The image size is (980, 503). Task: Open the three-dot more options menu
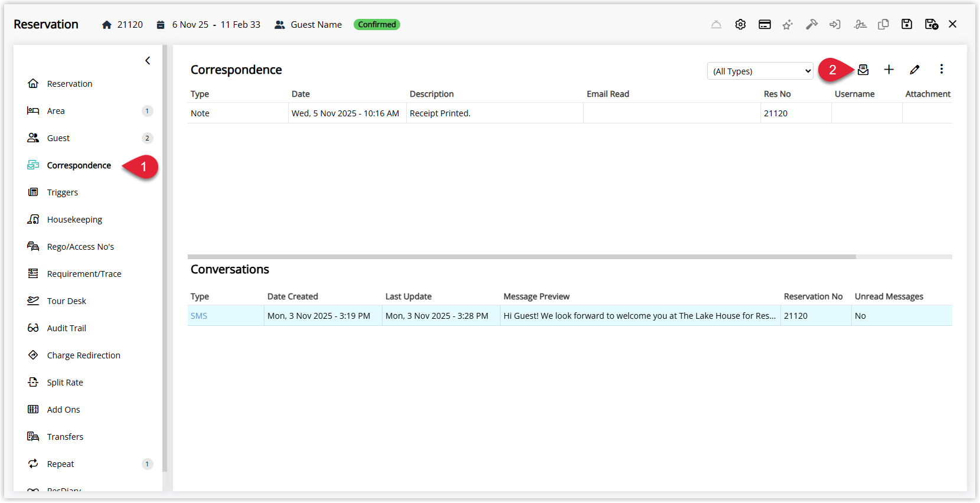tap(942, 69)
